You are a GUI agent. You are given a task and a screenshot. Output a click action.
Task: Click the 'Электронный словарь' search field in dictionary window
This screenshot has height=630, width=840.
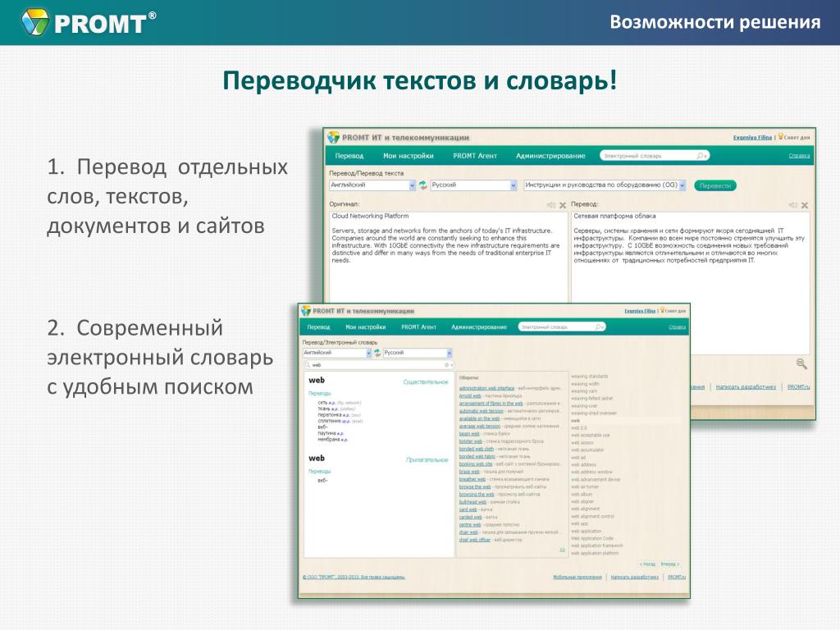pyautogui.click(x=561, y=326)
